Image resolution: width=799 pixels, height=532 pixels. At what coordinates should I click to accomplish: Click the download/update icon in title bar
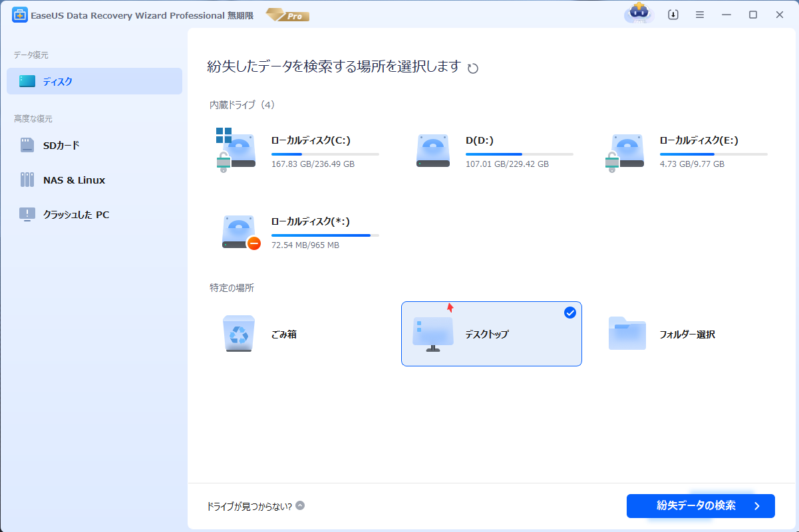pyautogui.click(x=673, y=15)
